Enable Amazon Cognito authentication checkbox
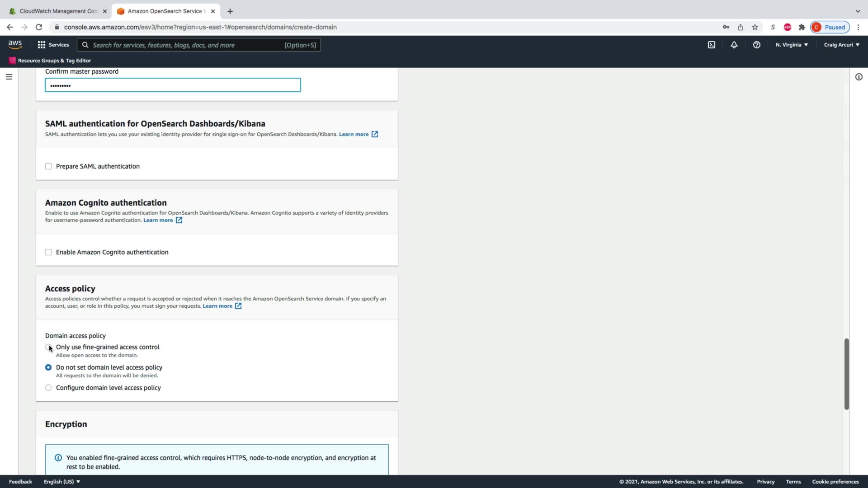 48,252
